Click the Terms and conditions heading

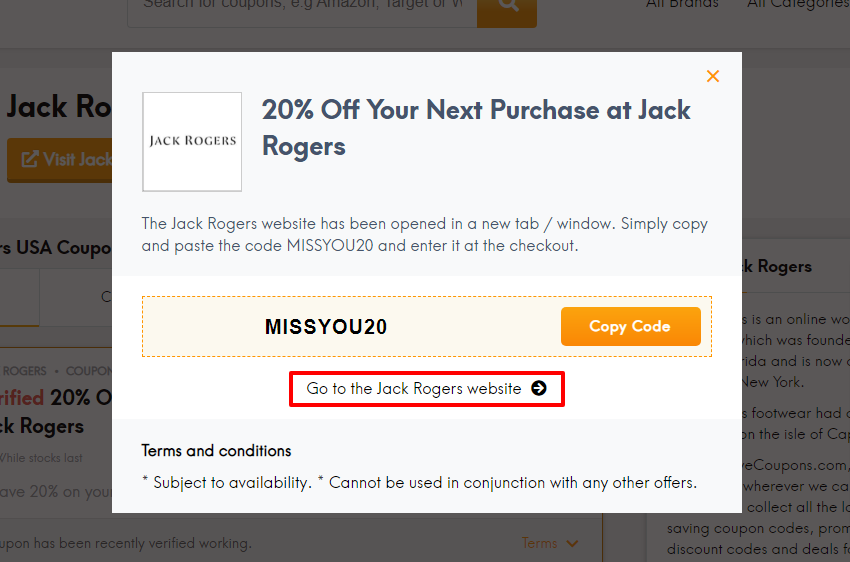216,451
